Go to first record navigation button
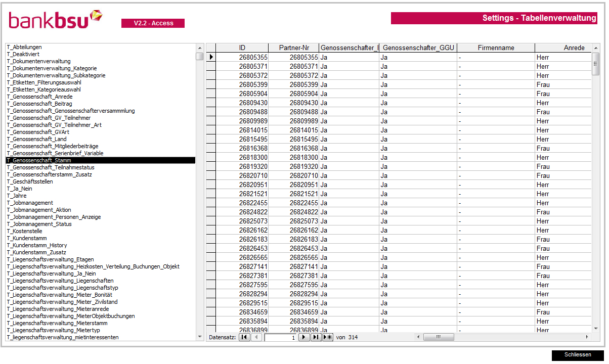The image size is (609, 364). (244, 337)
